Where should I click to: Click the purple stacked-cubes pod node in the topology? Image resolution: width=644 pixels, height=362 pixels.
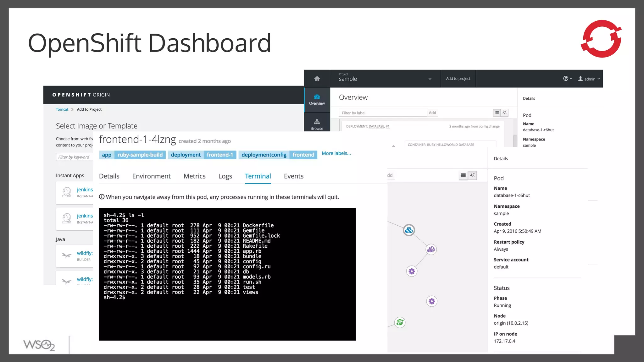(431, 250)
